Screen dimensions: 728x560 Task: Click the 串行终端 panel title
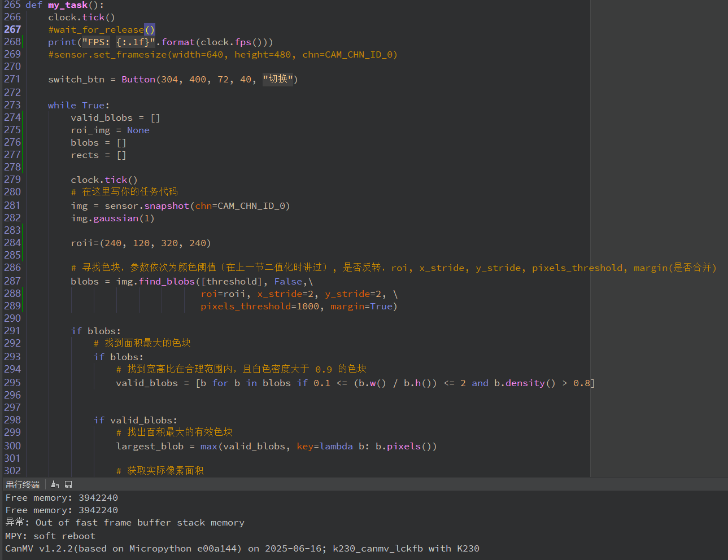click(x=23, y=485)
